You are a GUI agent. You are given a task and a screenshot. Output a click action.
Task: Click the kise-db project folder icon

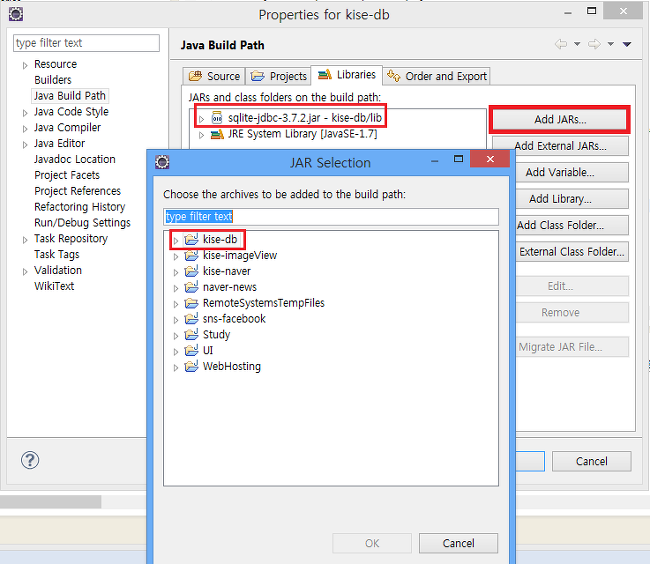pos(191,239)
